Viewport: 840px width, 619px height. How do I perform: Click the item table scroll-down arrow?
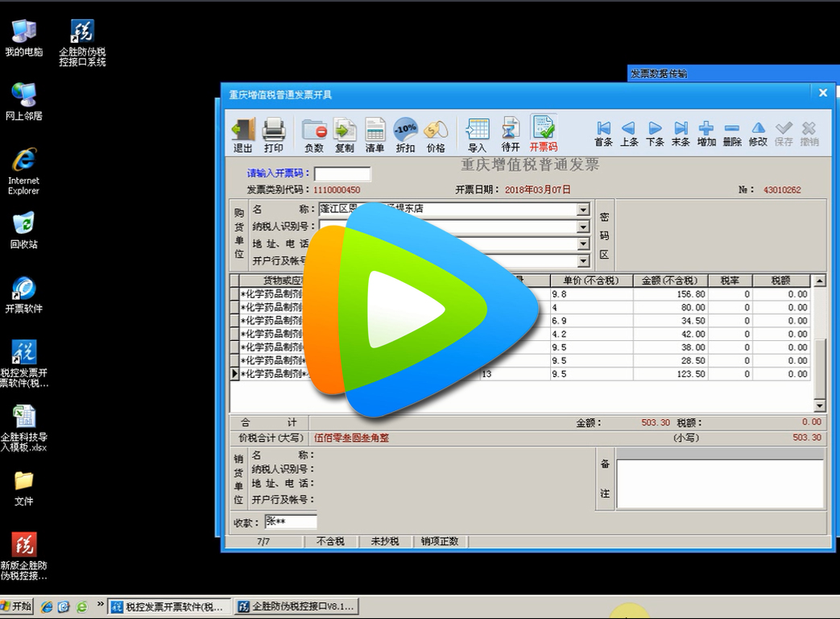pyautogui.click(x=819, y=405)
